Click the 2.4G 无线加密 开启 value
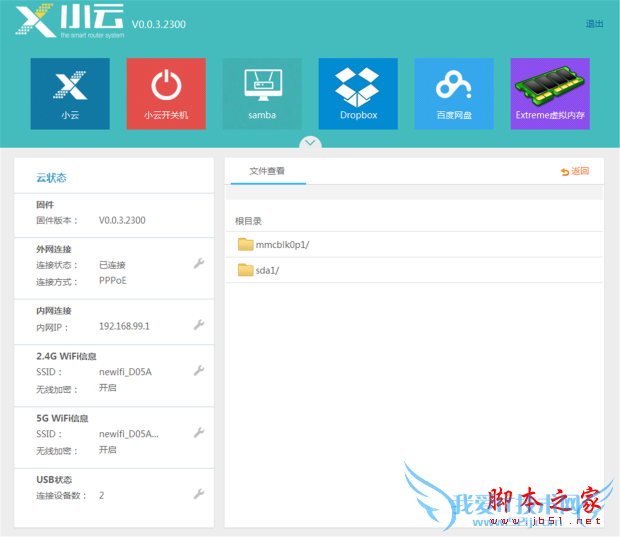This screenshot has height=537, width=620. [108, 388]
